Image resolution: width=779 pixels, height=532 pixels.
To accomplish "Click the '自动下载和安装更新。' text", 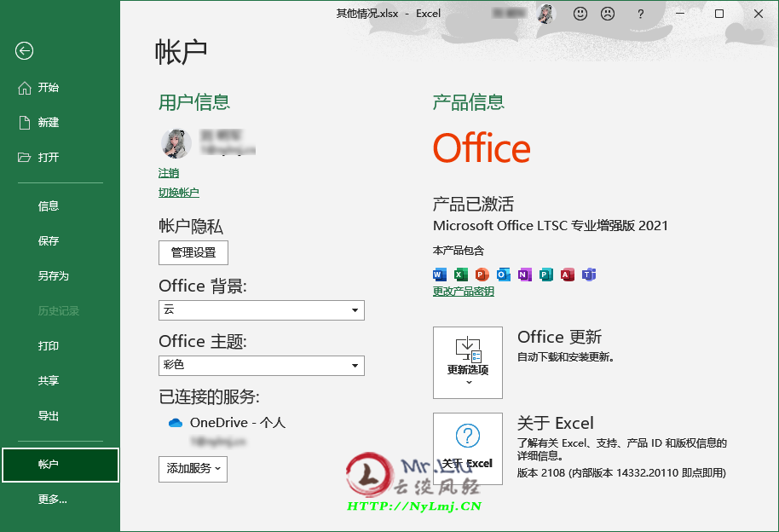I will click(x=566, y=357).
